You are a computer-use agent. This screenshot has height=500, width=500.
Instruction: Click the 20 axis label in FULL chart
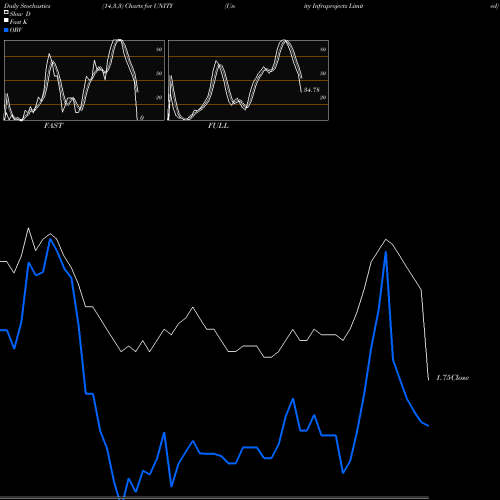pos(323,97)
